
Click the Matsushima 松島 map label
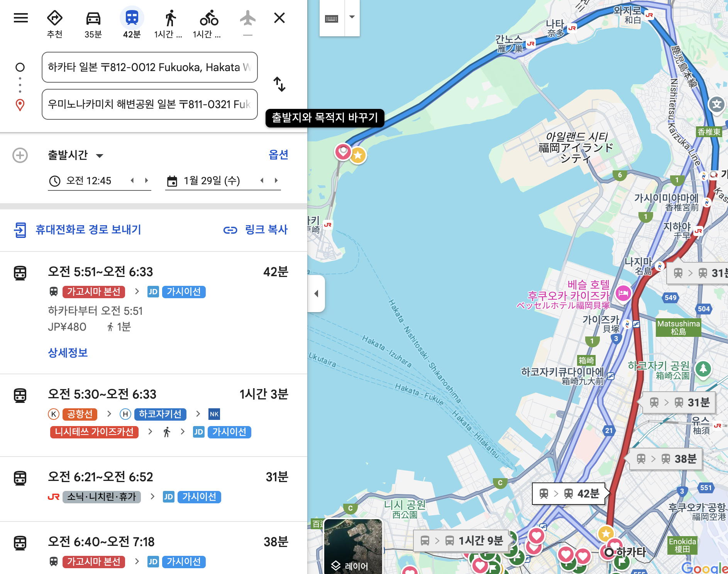pyautogui.click(x=679, y=328)
